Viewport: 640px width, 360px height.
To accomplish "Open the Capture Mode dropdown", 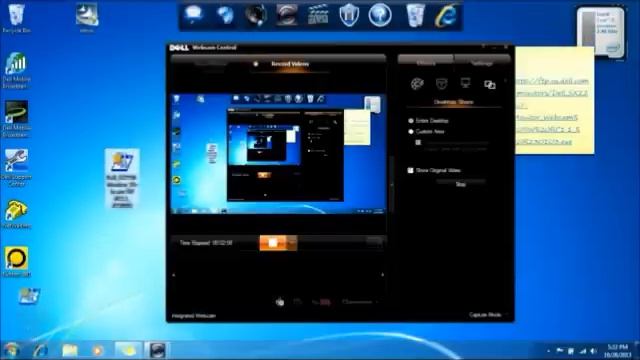I will 489,315.
